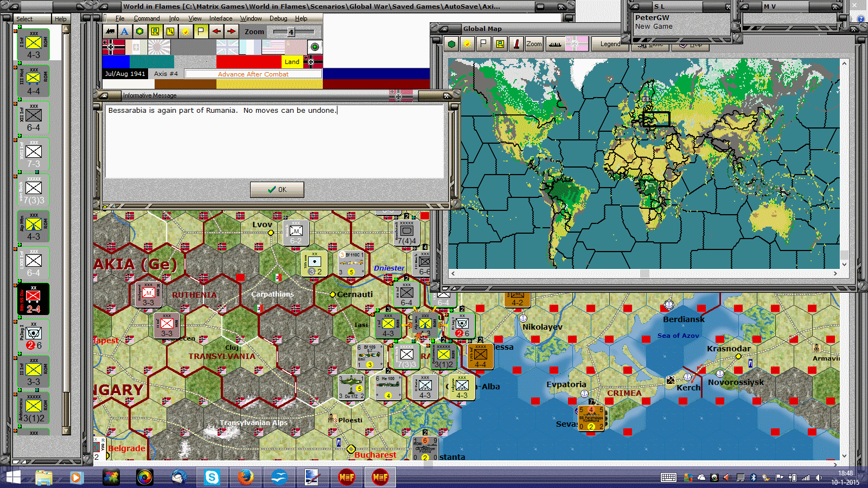Click the pink flag icon in Global Map toolbar

tap(576, 44)
